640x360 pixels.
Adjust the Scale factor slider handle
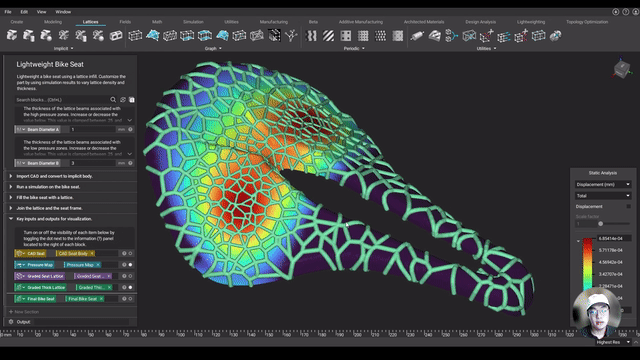click(600, 224)
